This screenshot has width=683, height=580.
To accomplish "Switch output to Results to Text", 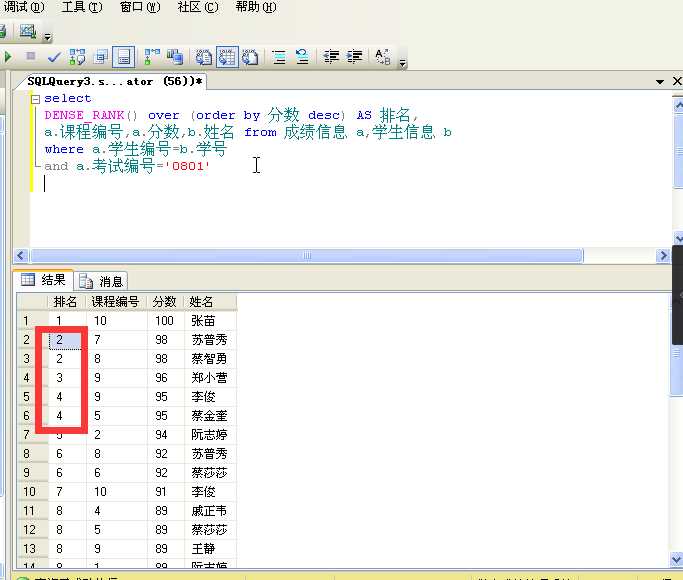I will click(x=203, y=57).
